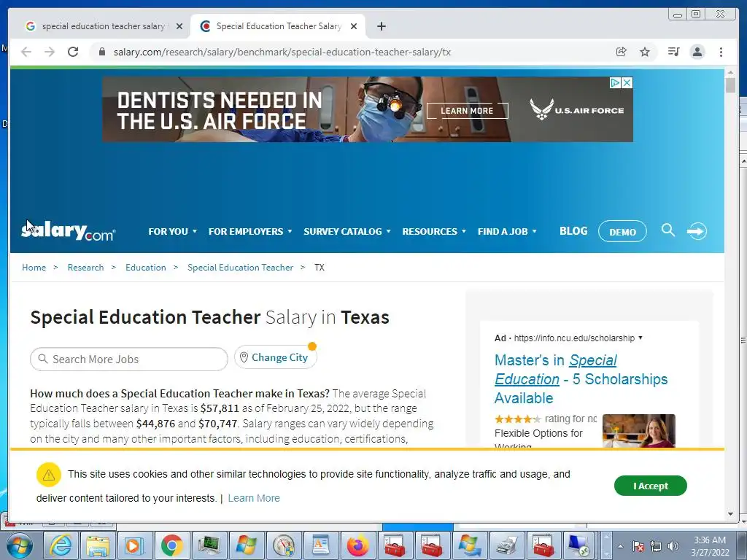This screenshot has height=560, width=747.
Task: Reload the salary.com page
Action: tap(73, 52)
